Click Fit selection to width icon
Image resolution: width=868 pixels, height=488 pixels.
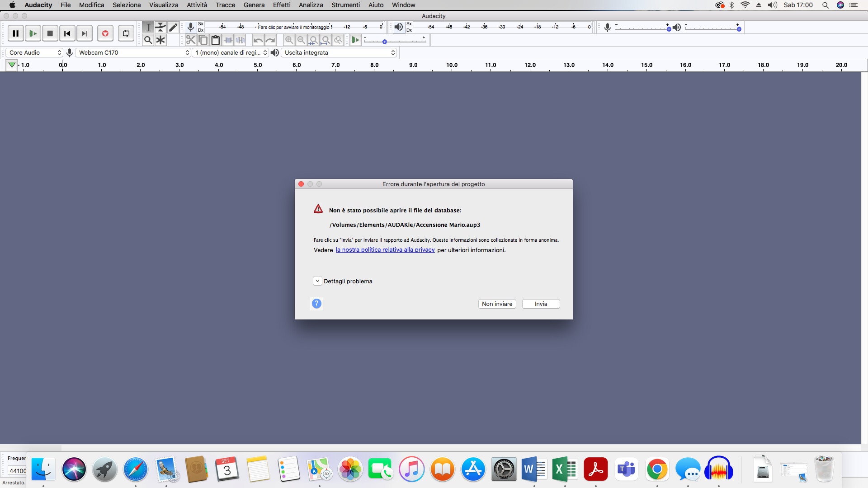[x=313, y=40]
